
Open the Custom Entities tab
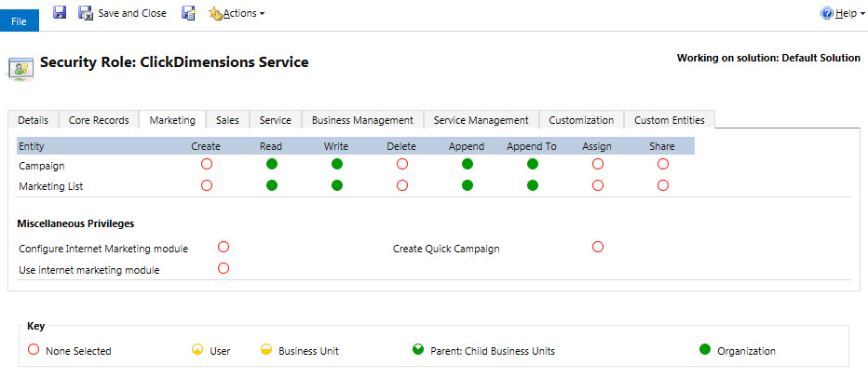670,120
